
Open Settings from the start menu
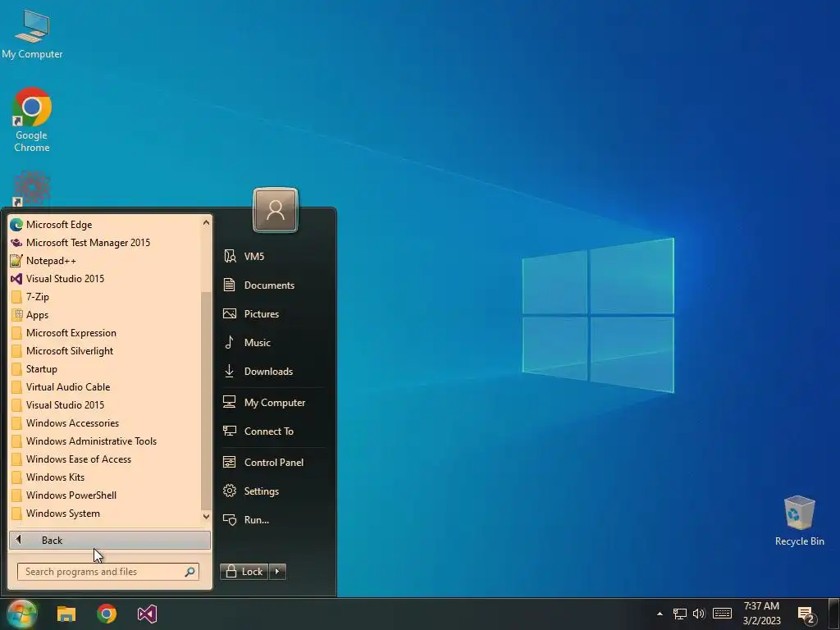(274, 491)
